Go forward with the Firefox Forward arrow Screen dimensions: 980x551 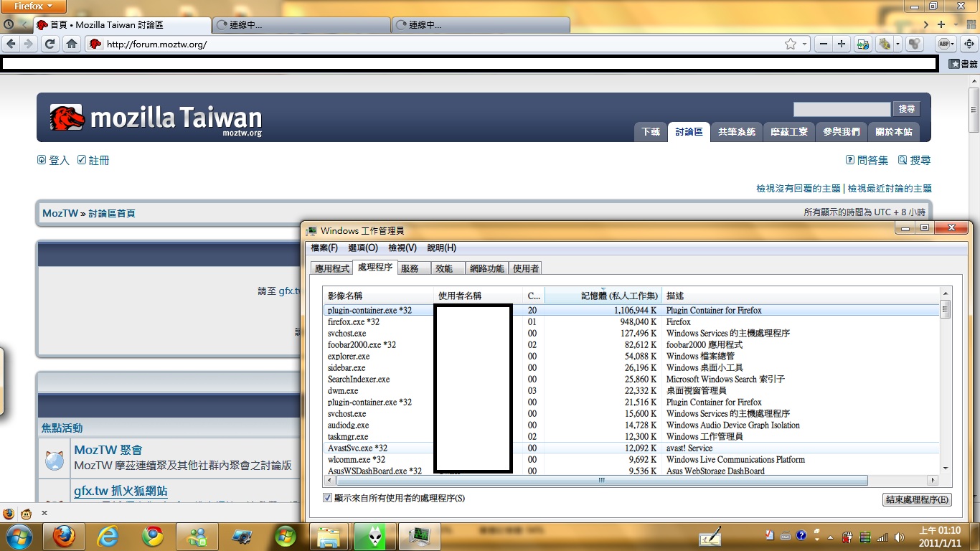[x=29, y=44]
